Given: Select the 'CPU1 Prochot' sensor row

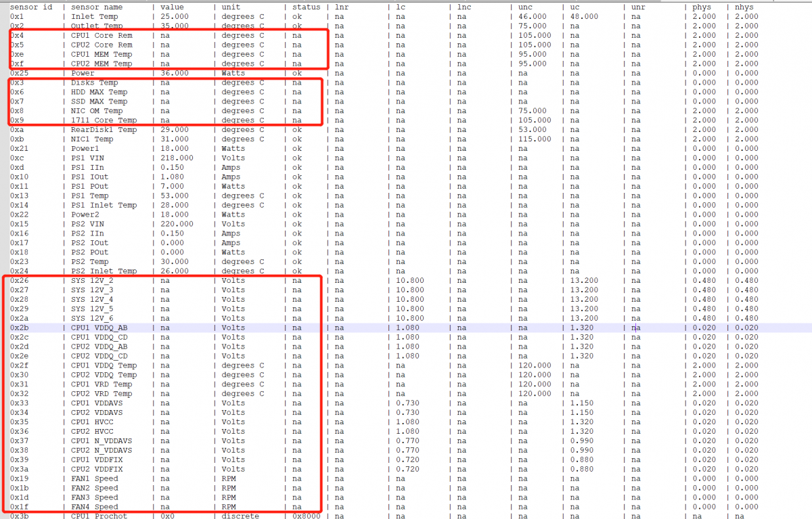Looking at the screenshot, I should (99, 516).
